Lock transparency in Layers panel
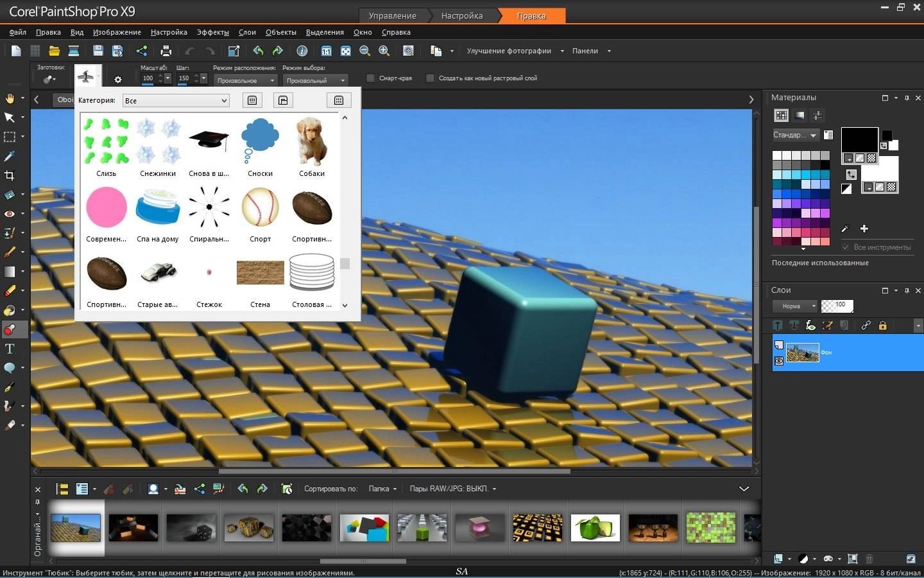 tap(882, 326)
